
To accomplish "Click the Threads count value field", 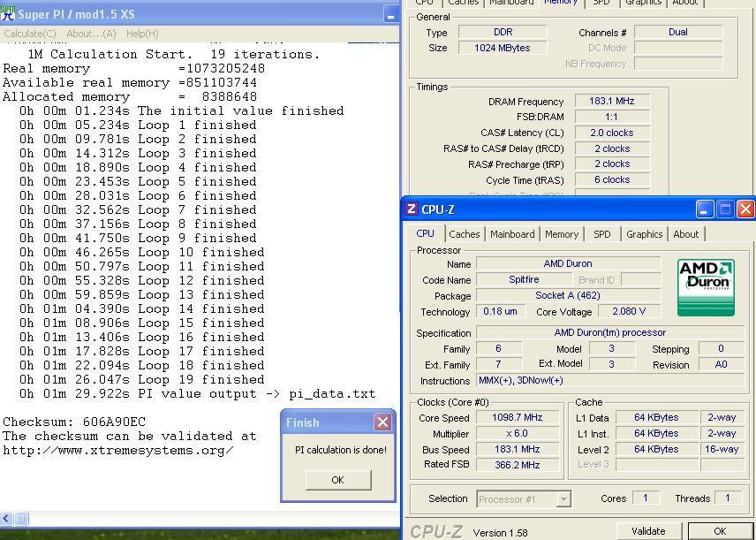I will [x=727, y=498].
